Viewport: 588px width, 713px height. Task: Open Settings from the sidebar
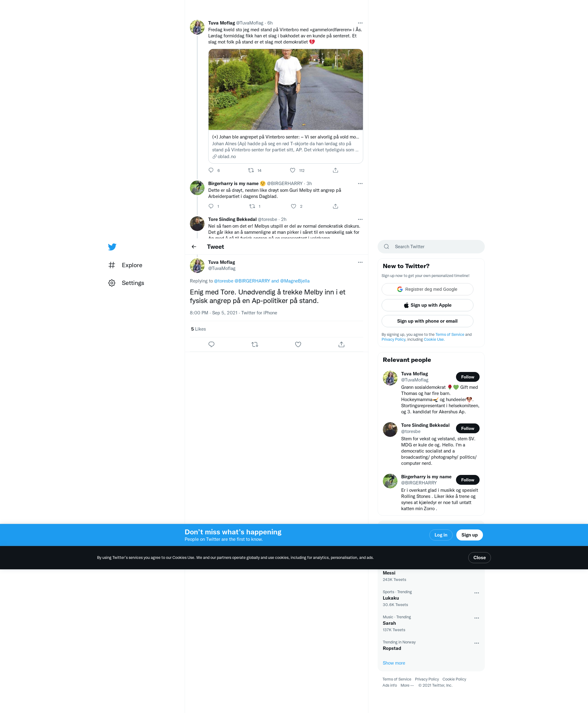click(x=126, y=283)
